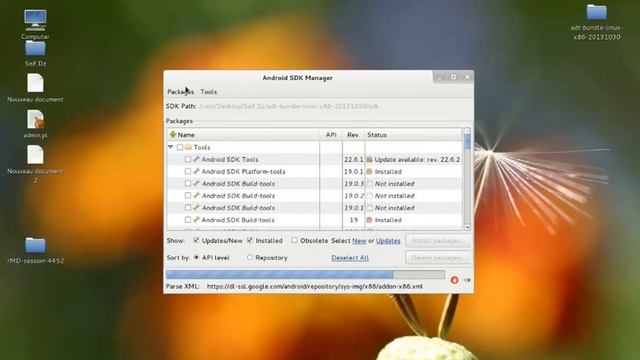Screen dimensions: 640x360
Task: Click the Rev. column header
Action: tap(353, 134)
